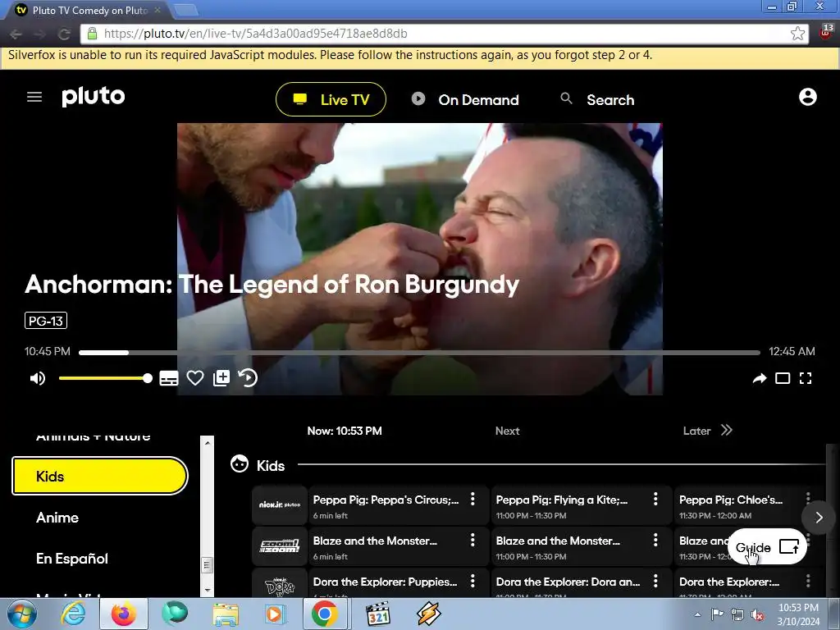
Task: Mute the player volume speaker icon
Action: click(38, 379)
